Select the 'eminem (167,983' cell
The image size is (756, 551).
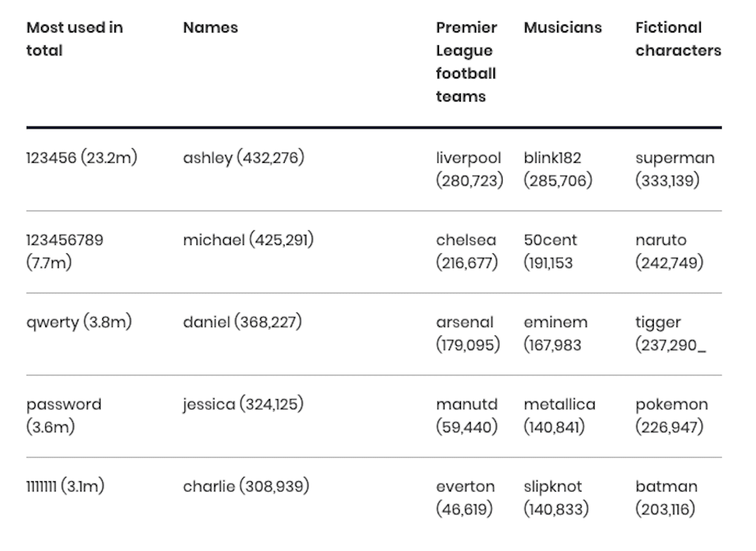[x=555, y=334]
